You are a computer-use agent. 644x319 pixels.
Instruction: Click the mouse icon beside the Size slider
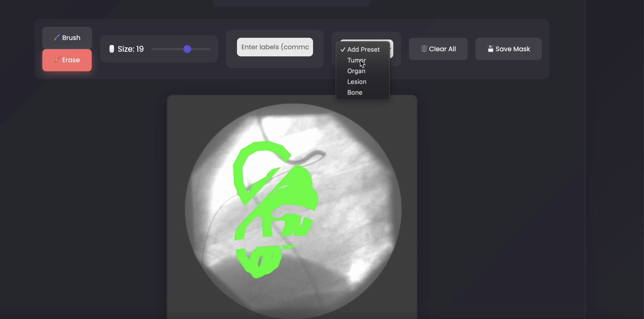point(112,49)
